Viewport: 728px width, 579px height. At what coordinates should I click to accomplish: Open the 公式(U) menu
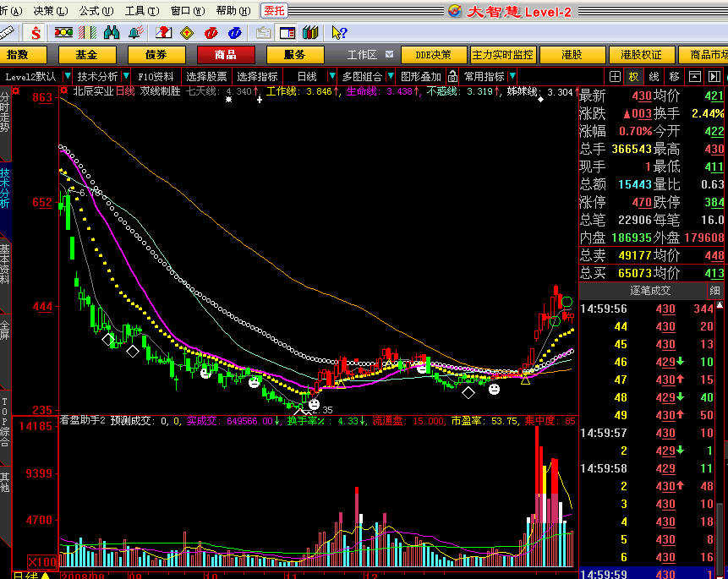tap(96, 11)
